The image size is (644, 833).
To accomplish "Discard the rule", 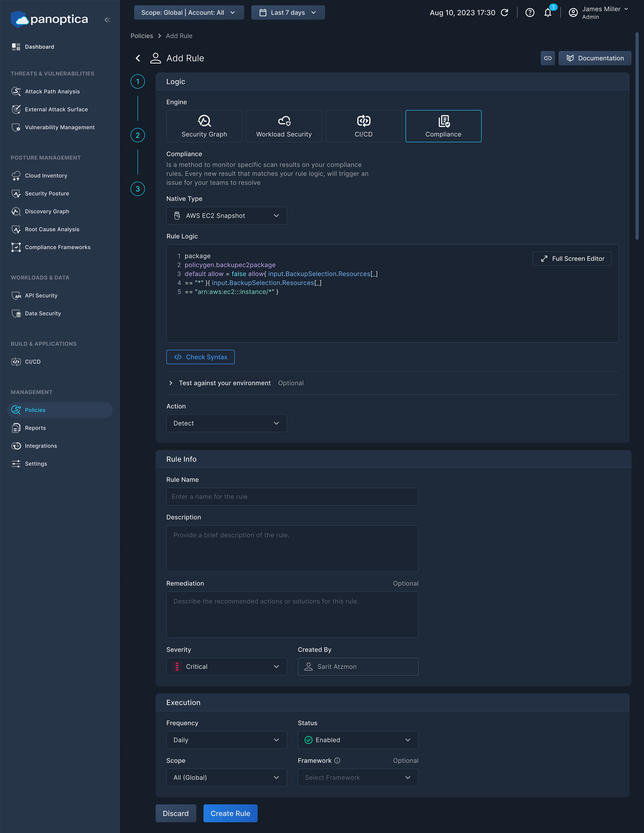I will (176, 813).
